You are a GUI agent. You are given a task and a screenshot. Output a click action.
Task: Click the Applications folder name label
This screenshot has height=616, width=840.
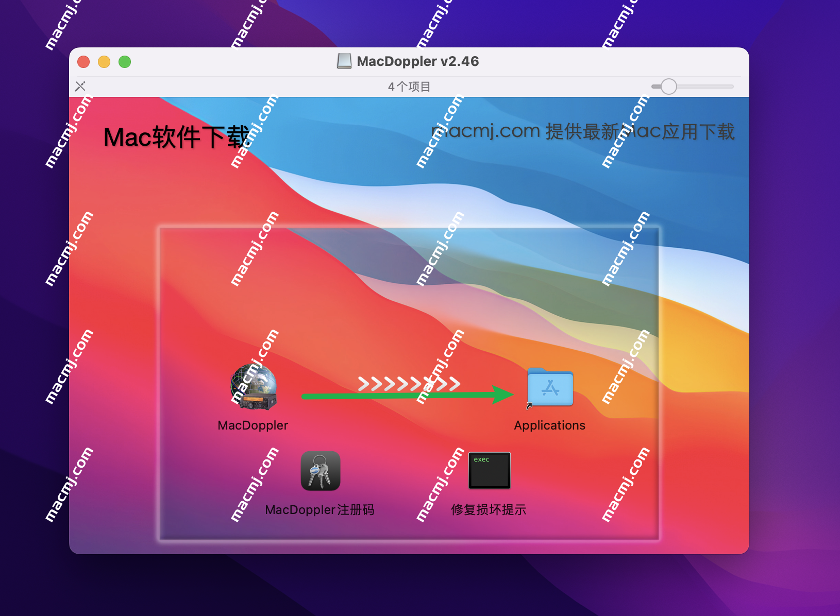[x=549, y=425]
